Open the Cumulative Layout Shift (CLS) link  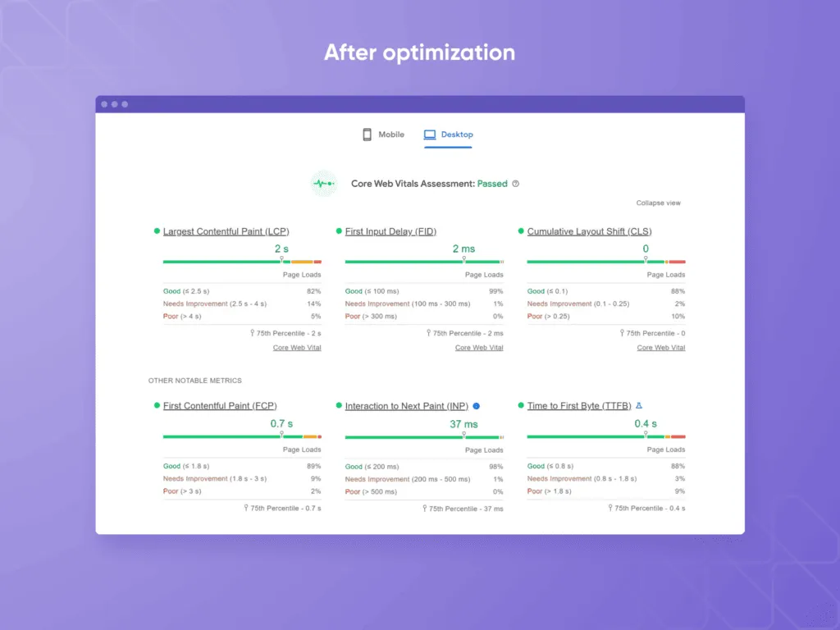point(589,231)
